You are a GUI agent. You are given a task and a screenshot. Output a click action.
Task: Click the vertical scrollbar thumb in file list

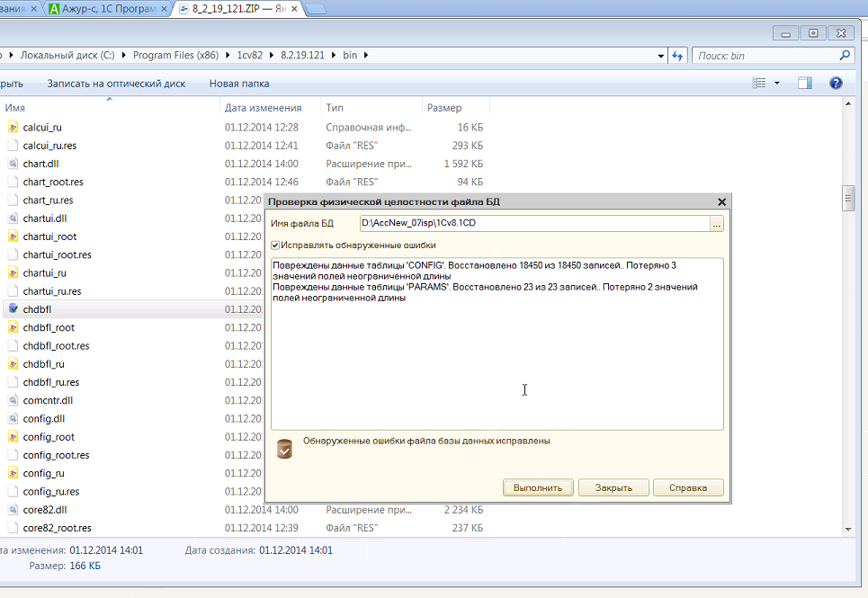847,198
